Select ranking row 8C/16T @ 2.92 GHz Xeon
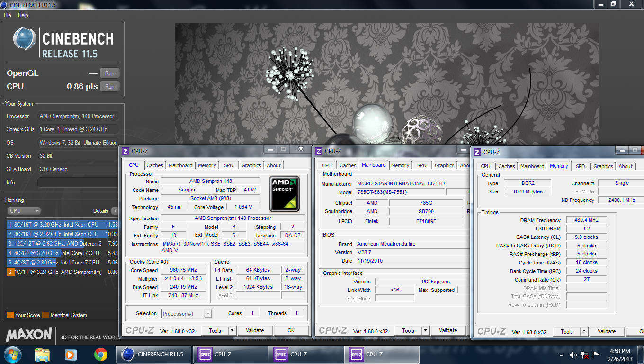Screen dimensions: 644x364 63,234
